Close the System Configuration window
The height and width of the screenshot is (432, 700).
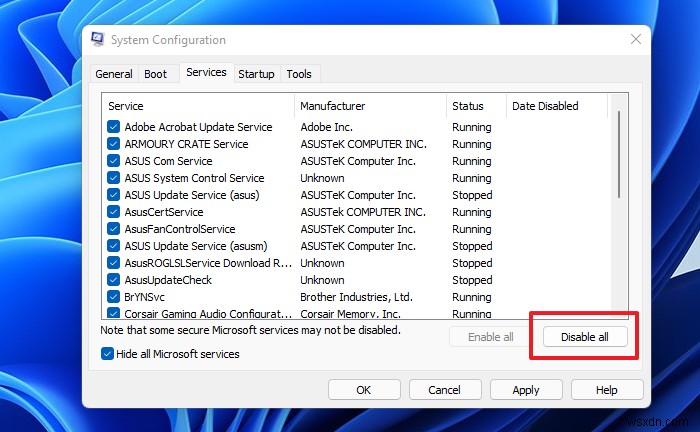click(x=636, y=39)
